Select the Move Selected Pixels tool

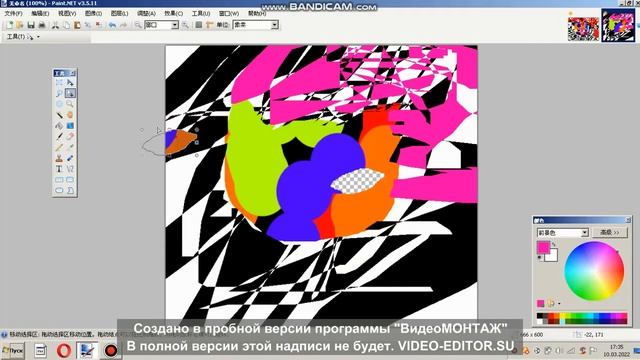click(x=70, y=82)
